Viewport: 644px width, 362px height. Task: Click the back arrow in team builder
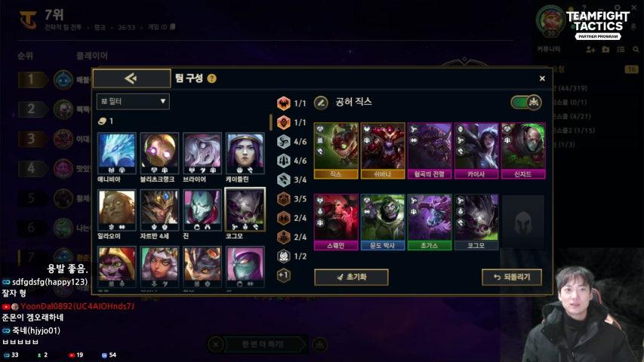(131, 78)
